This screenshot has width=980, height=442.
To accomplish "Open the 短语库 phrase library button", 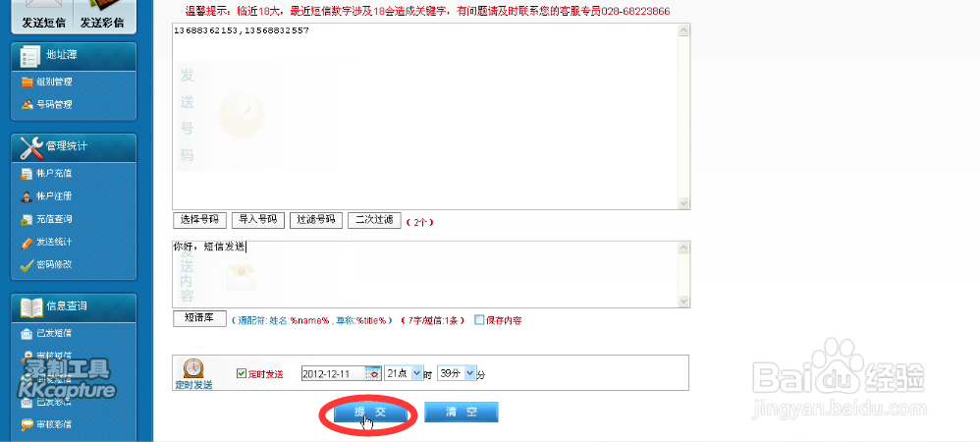I will click(x=198, y=317).
